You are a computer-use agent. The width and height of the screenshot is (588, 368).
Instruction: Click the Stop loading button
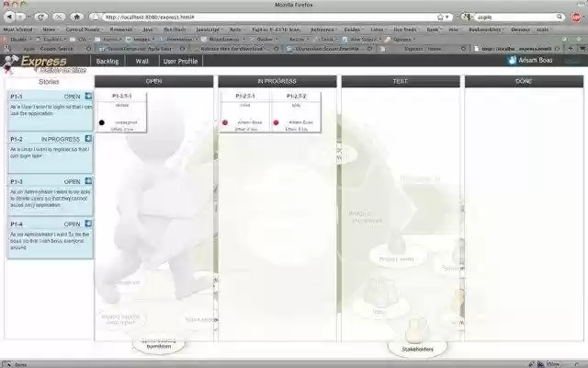(x=59, y=17)
